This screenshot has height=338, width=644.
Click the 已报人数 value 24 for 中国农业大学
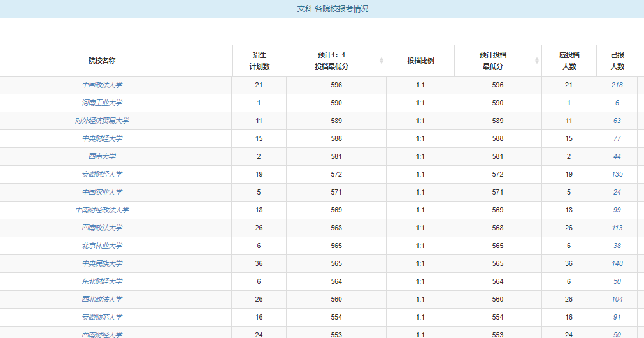tap(617, 192)
